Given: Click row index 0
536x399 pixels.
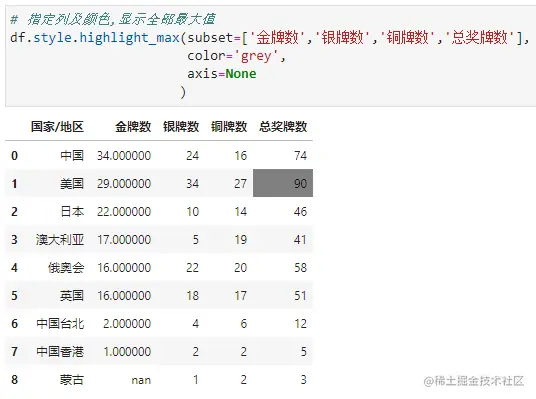Looking at the screenshot, I should [x=14, y=156].
